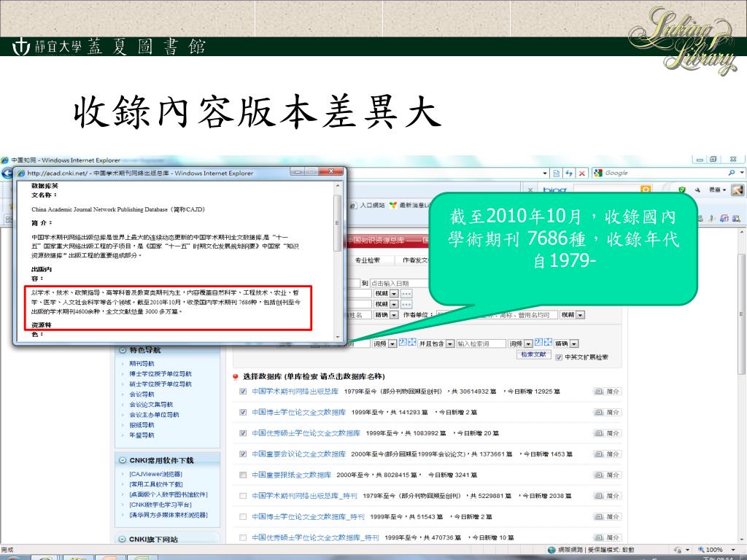Toggle checkbox for 中国学术期刊网络出版总库
747x560 pixels.
243,392
